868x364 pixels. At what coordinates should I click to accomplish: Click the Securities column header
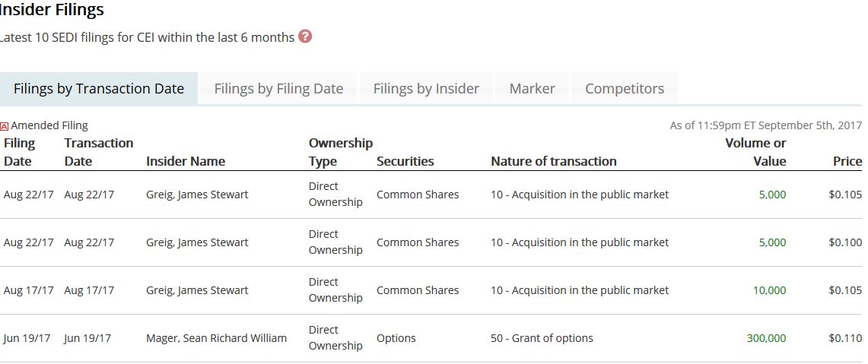(405, 161)
